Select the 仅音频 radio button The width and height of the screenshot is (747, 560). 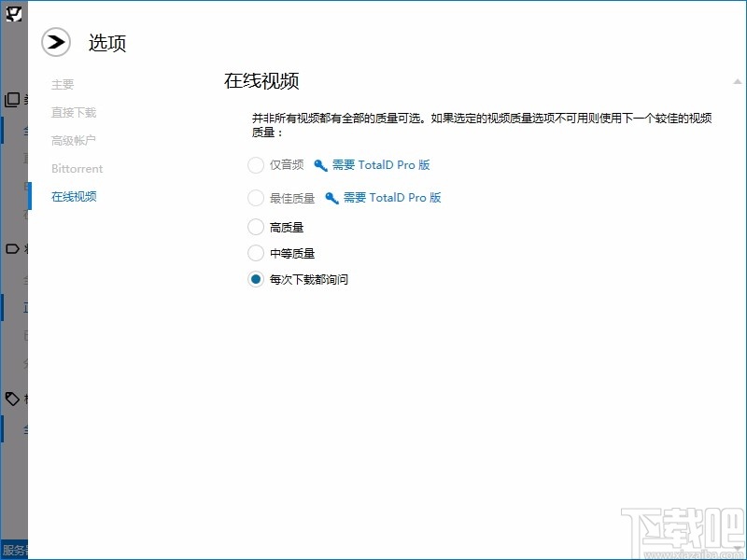(256, 166)
